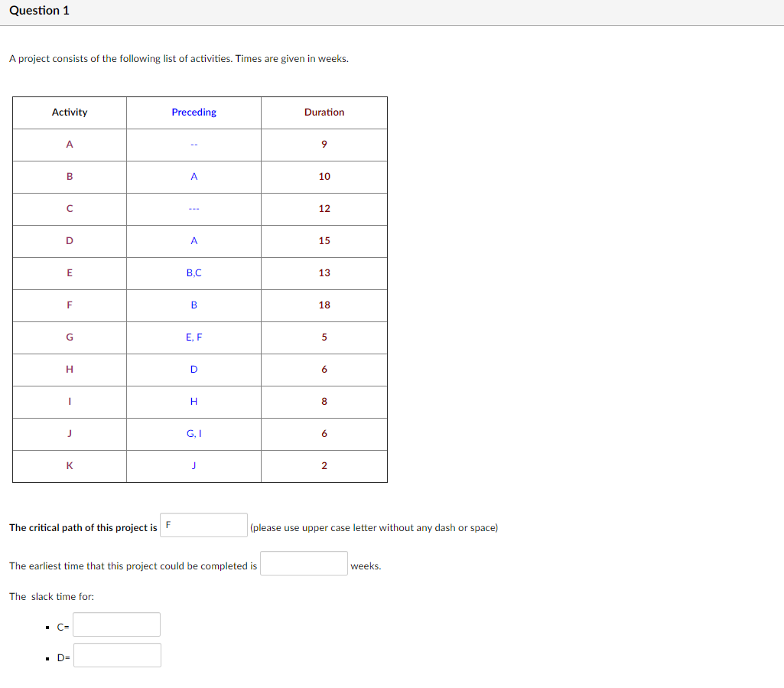Select activity A in the table
This screenshot has width=784, height=688.
point(69,144)
